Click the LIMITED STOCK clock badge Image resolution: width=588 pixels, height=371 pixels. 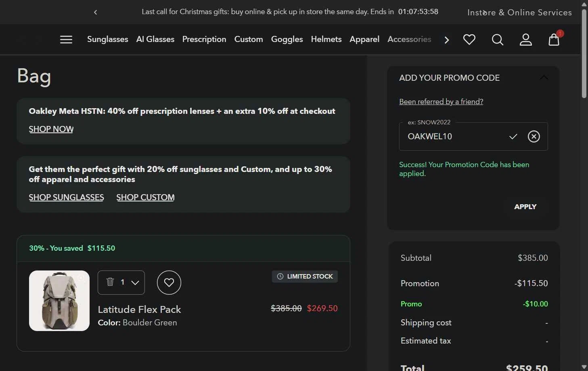(305, 277)
